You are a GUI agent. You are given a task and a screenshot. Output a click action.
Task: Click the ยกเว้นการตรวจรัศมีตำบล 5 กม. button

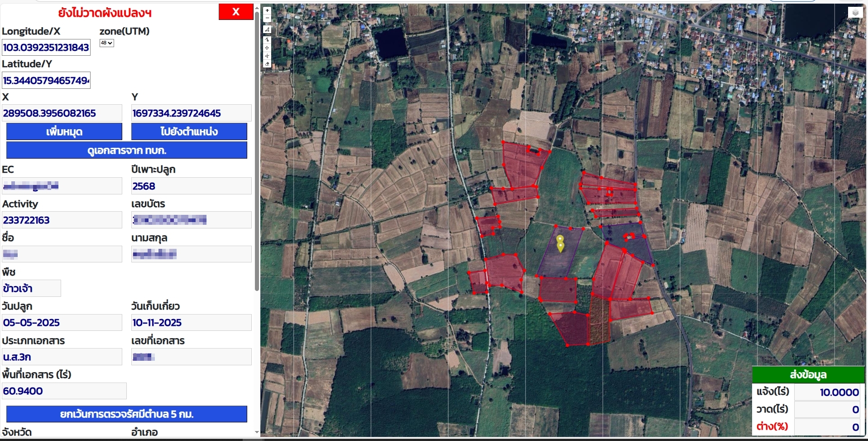point(126,414)
